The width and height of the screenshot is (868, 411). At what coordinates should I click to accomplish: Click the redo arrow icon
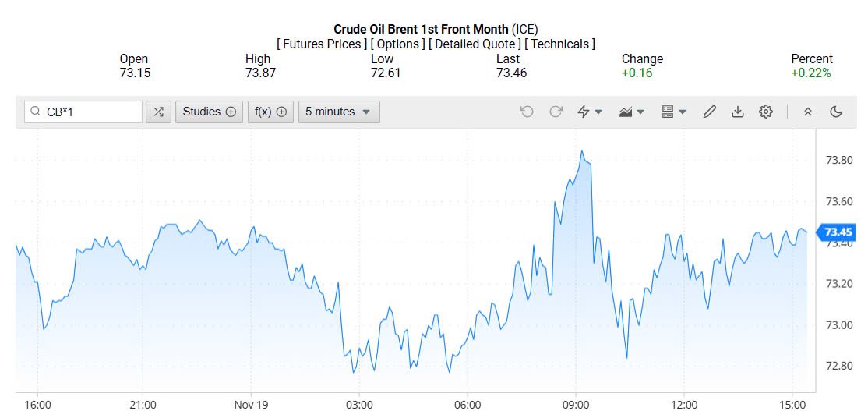coord(556,112)
